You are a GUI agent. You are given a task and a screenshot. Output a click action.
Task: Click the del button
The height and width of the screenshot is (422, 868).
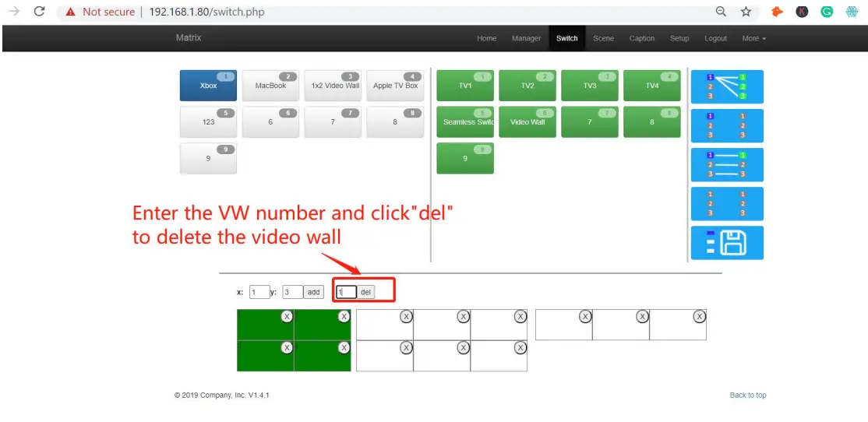[x=365, y=292]
